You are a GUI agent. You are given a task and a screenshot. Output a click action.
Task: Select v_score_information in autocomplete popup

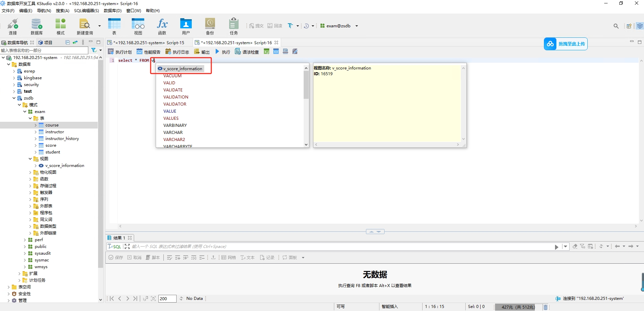(x=182, y=68)
